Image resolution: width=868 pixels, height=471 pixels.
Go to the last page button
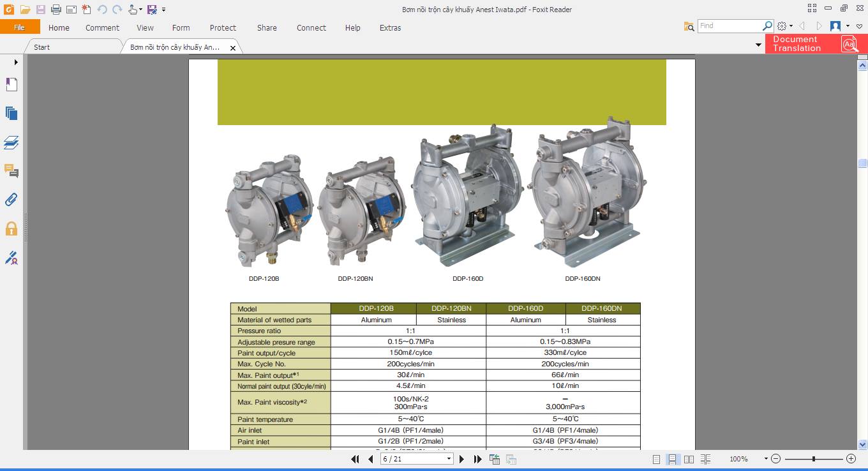click(x=477, y=459)
